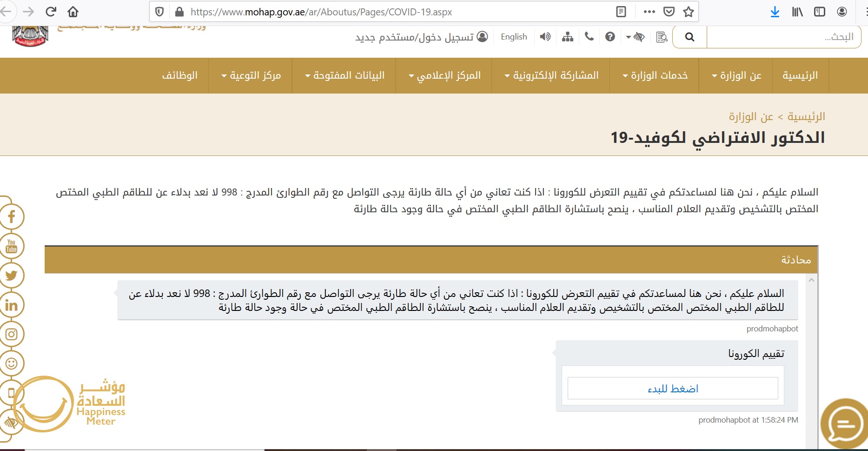Image resolution: width=868 pixels, height=451 pixels.
Task: Switch the site language to English
Action: pos(514,37)
